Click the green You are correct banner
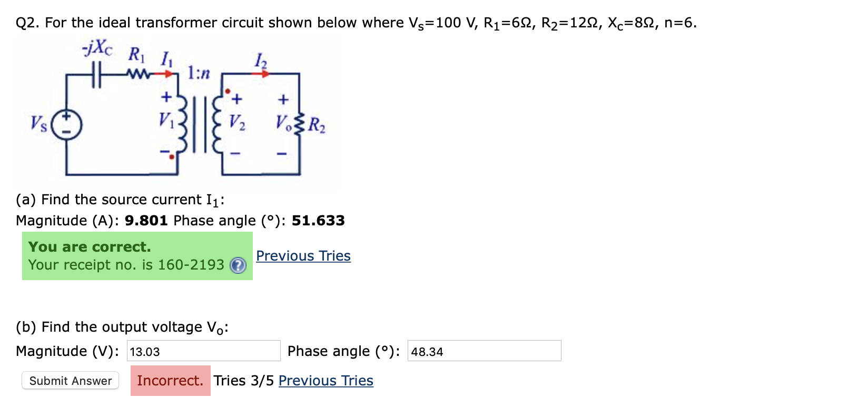 [137, 255]
